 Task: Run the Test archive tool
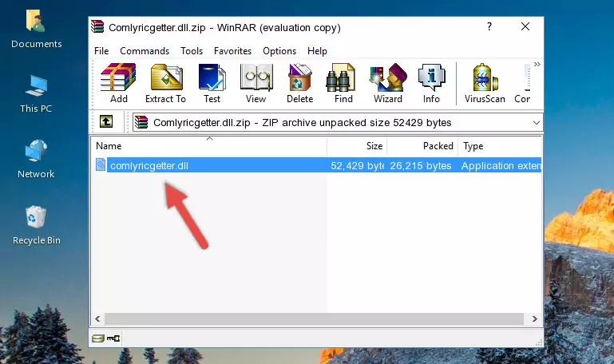click(x=212, y=83)
